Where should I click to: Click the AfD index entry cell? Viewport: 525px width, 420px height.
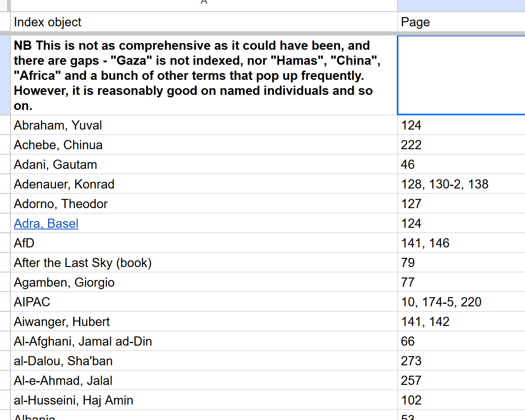point(203,243)
